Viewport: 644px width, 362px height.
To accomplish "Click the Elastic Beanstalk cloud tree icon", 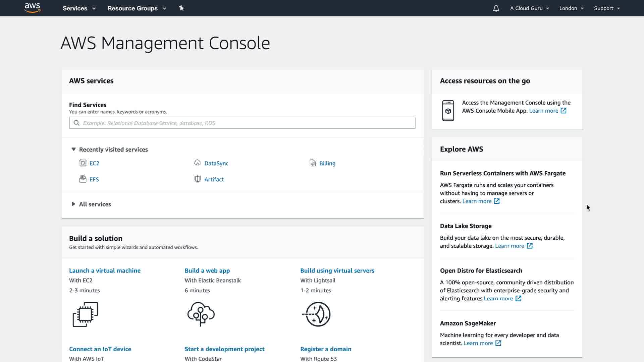I will coord(201,314).
